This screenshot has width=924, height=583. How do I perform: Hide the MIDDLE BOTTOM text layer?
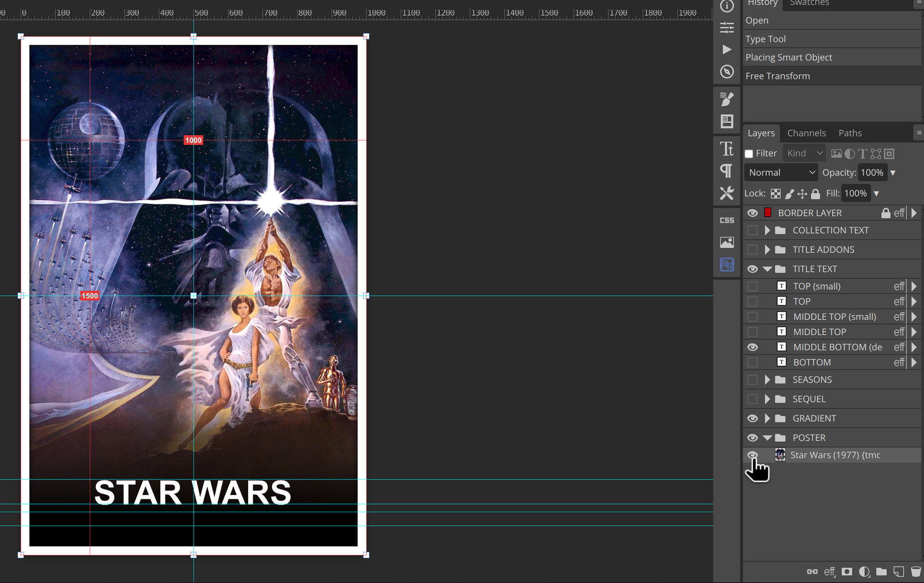coord(753,347)
